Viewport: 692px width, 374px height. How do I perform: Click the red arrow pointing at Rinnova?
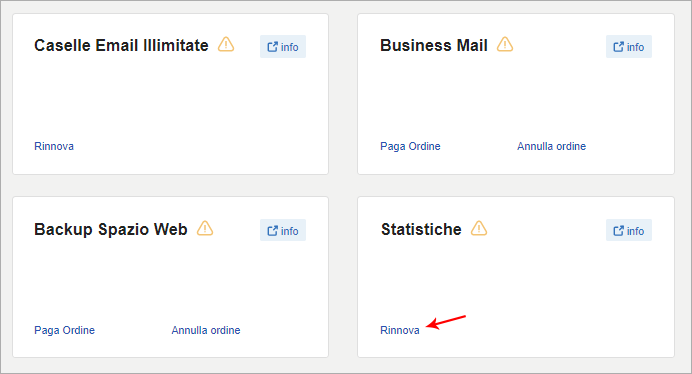click(446, 322)
